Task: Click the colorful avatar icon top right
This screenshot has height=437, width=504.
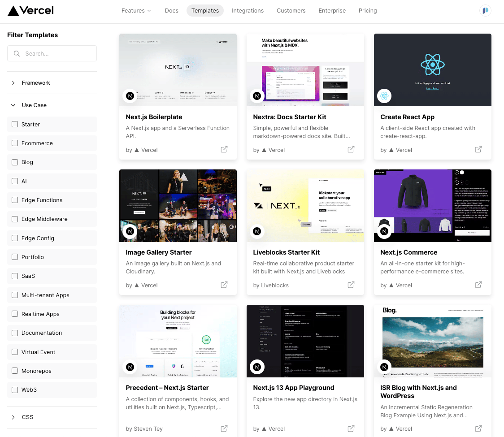Action: pos(486,10)
